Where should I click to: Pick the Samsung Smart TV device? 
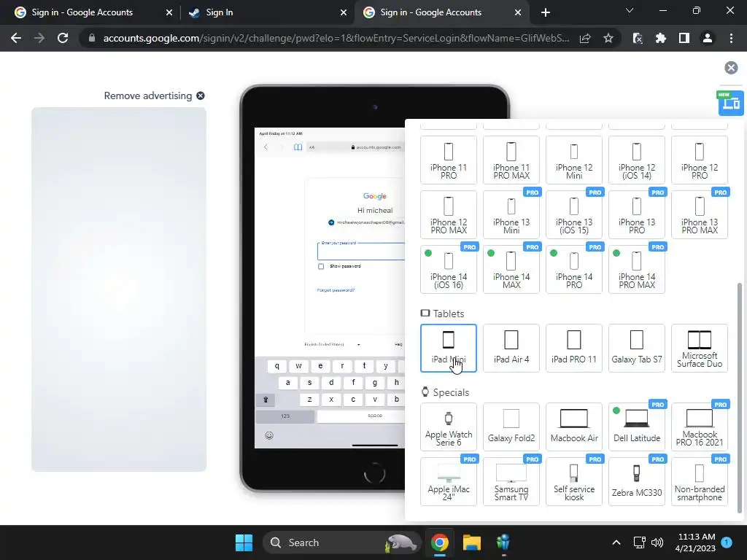[x=511, y=481]
